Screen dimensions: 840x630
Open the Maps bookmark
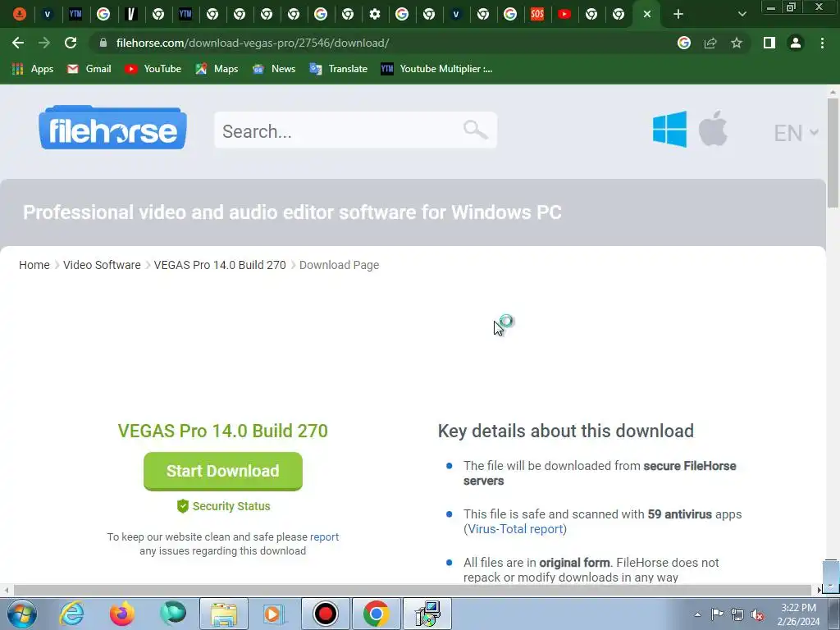click(217, 69)
